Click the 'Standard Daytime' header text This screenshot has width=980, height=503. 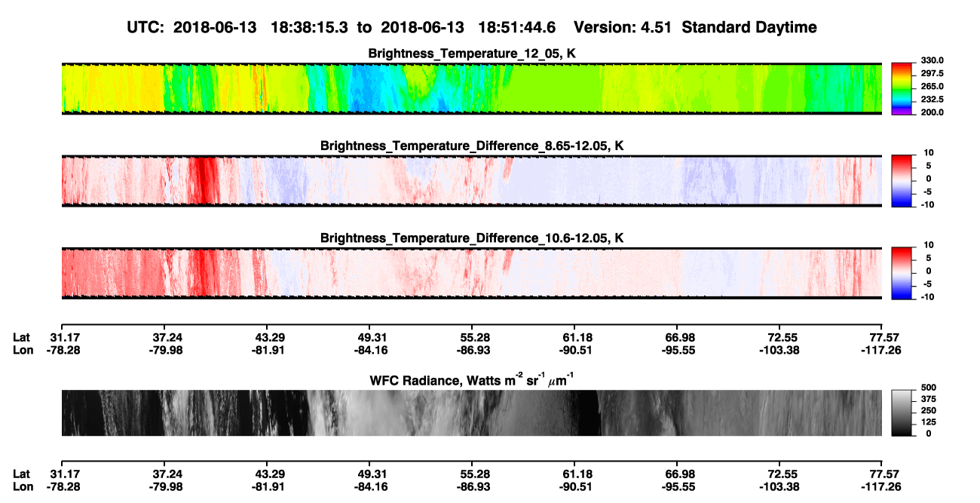tap(748, 27)
